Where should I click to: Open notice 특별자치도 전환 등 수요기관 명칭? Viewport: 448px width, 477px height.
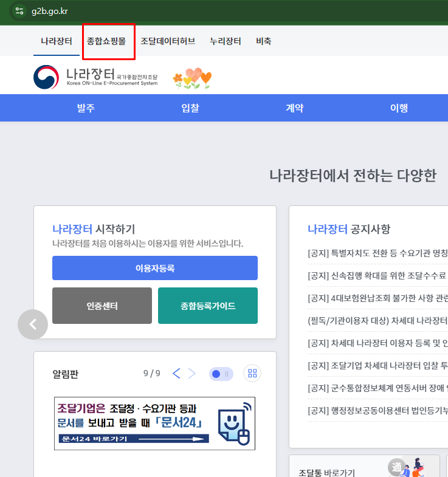pos(377,253)
